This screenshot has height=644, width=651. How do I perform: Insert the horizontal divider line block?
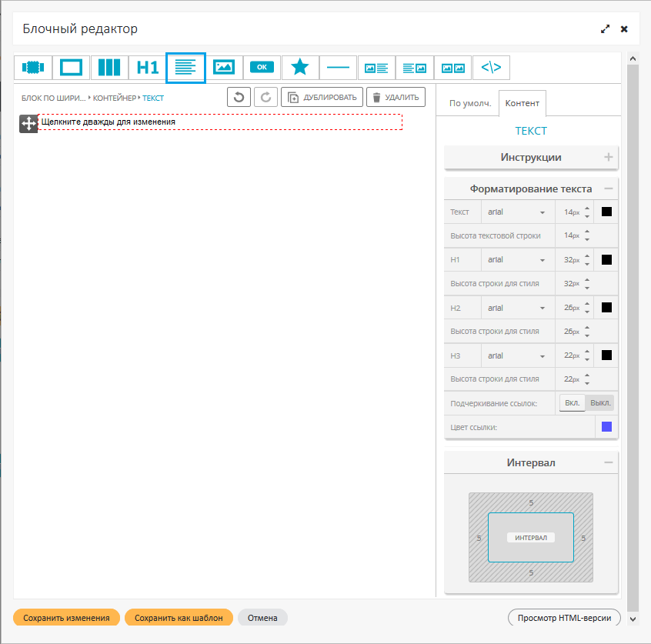pos(338,68)
